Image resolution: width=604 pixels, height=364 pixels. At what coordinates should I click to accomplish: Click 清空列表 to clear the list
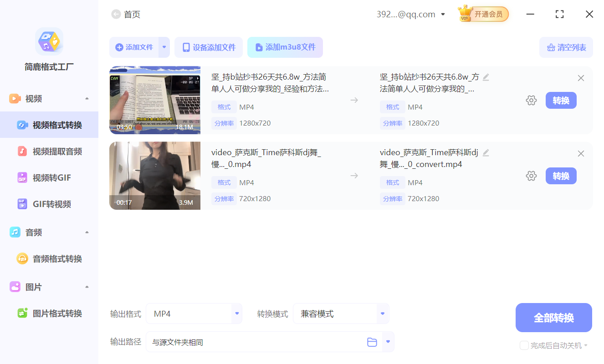click(566, 47)
